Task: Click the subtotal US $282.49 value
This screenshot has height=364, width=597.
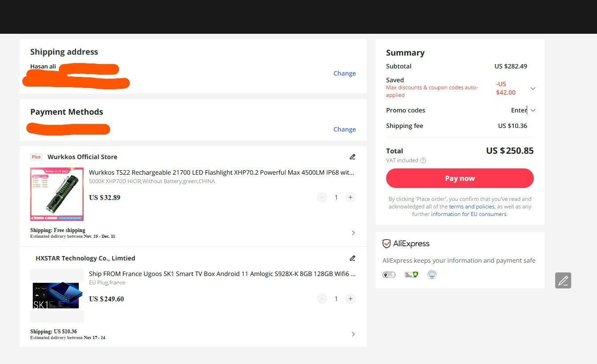Action: [511, 66]
